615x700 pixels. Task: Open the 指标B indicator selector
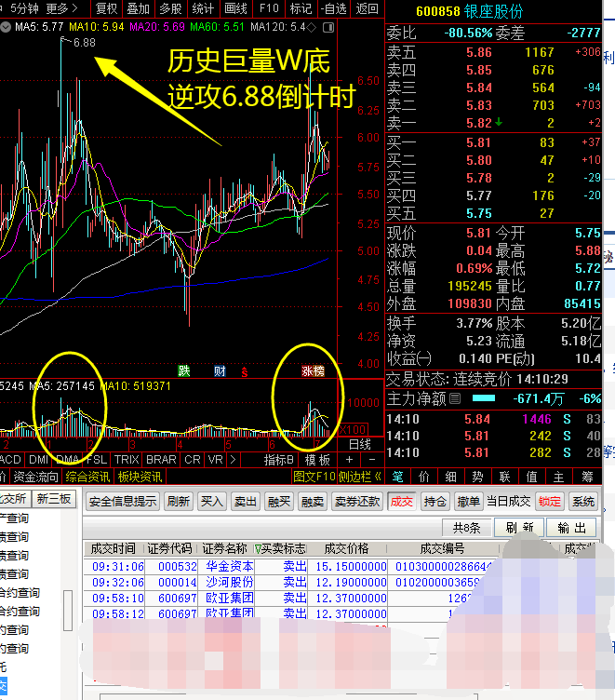pyautogui.click(x=278, y=460)
